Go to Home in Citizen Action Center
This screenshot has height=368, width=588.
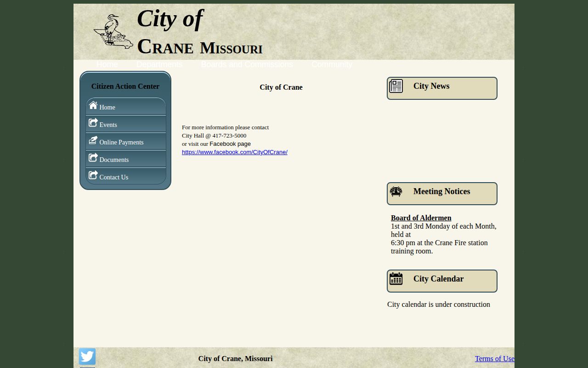pyautogui.click(x=126, y=106)
